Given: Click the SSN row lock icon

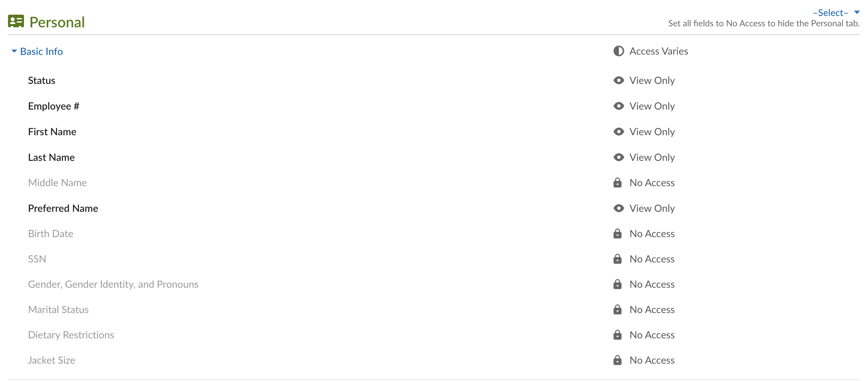Looking at the screenshot, I should (x=617, y=259).
